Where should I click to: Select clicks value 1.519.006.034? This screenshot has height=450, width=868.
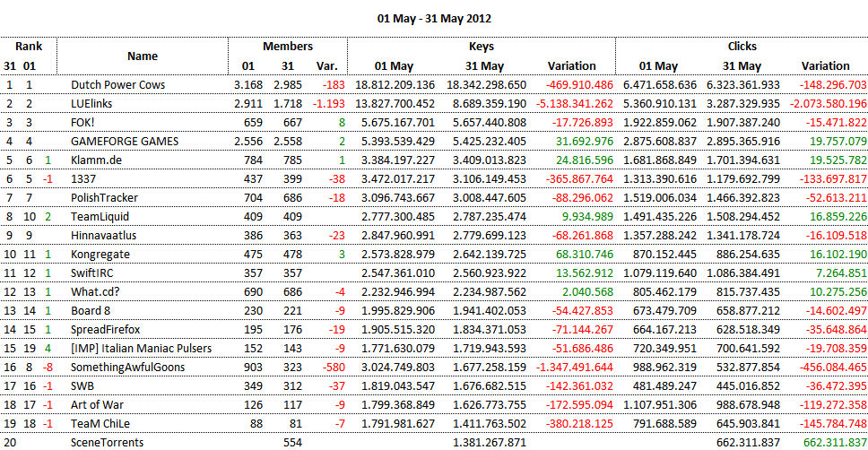(x=660, y=197)
